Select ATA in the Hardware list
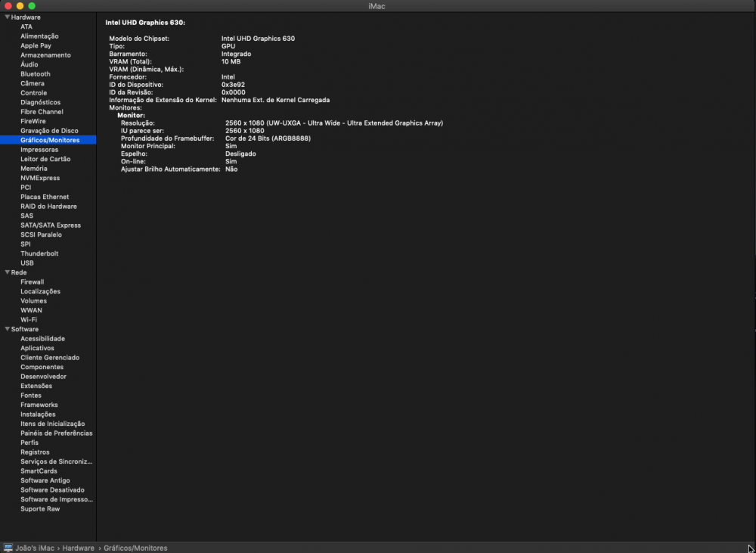 click(x=26, y=26)
